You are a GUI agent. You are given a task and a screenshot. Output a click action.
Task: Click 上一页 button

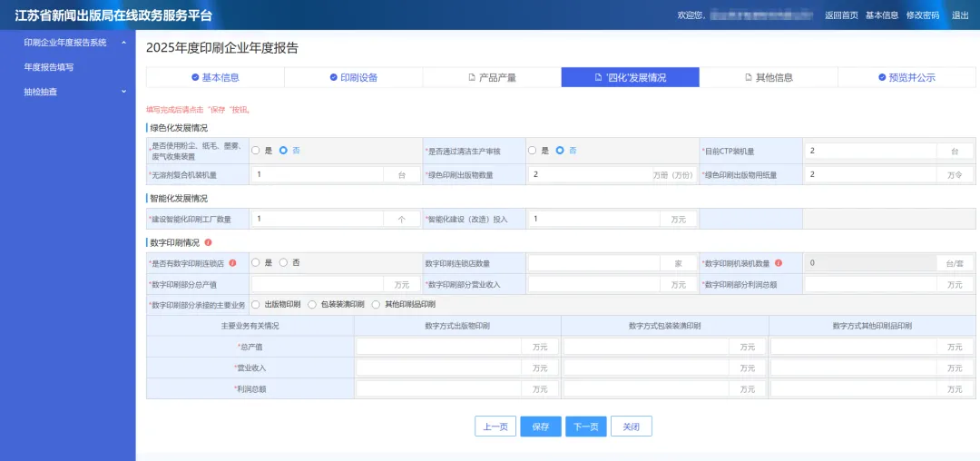click(x=495, y=427)
